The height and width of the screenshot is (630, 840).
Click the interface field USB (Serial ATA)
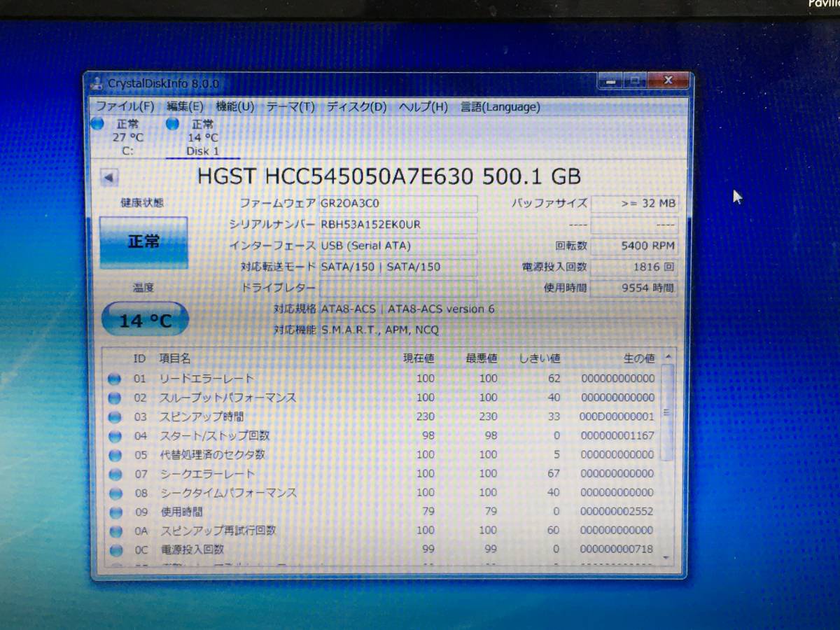398,246
